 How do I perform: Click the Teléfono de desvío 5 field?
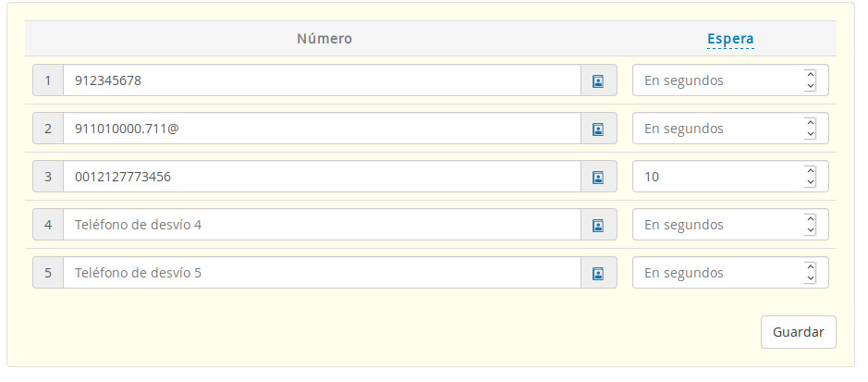pos(321,273)
